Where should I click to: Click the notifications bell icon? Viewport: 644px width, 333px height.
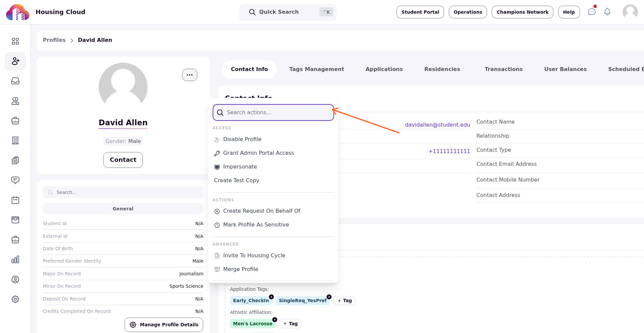tap(607, 12)
